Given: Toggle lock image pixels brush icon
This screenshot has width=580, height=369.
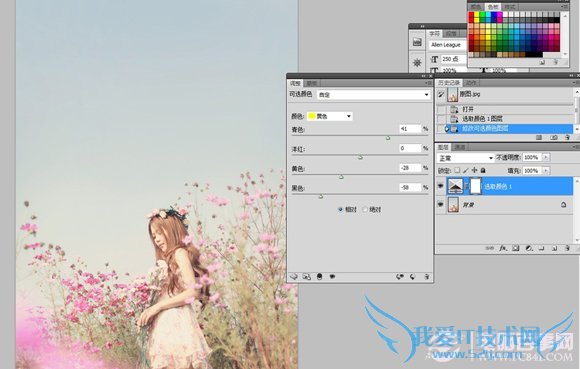Looking at the screenshot, I should [x=466, y=170].
